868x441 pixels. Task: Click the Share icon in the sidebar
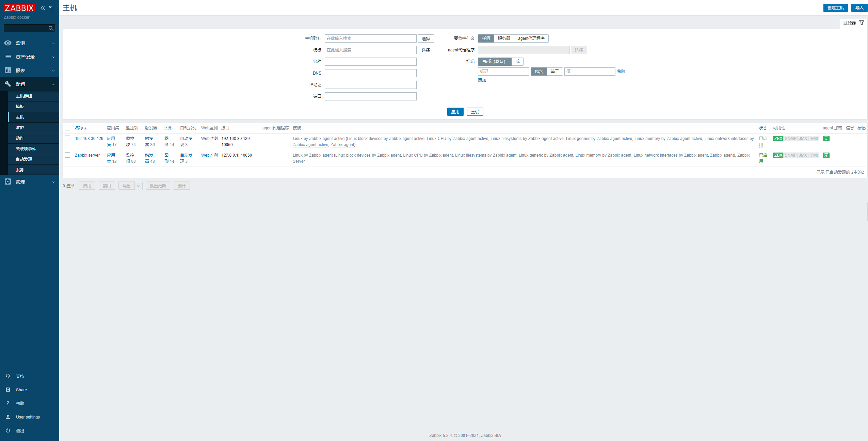[8, 390]
